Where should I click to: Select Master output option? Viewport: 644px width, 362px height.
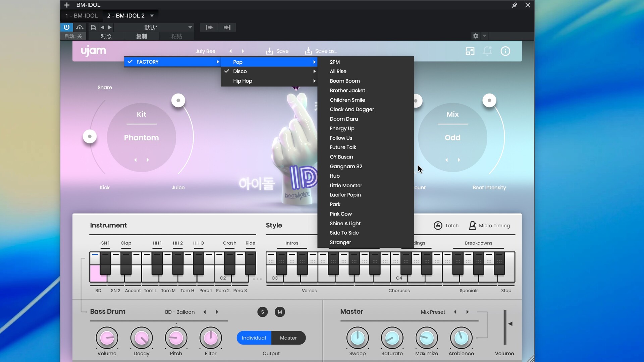tap(288, 338)
